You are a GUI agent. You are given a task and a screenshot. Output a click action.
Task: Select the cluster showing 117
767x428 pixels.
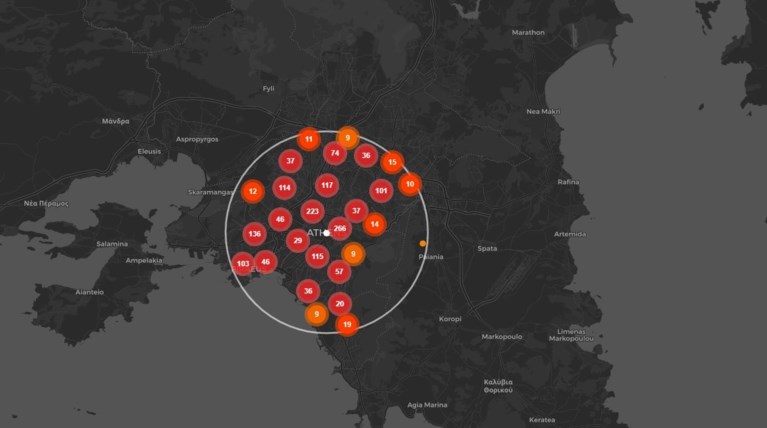(327, 185)
